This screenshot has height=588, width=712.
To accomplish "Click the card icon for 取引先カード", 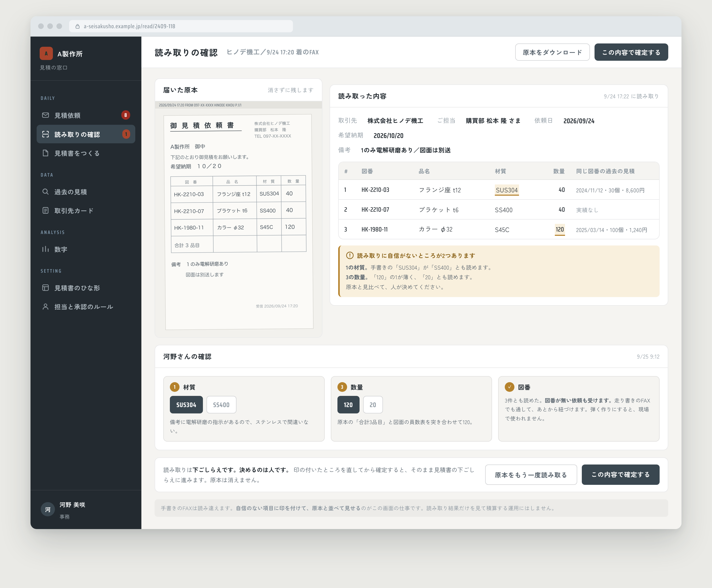I will coord(46,211).
